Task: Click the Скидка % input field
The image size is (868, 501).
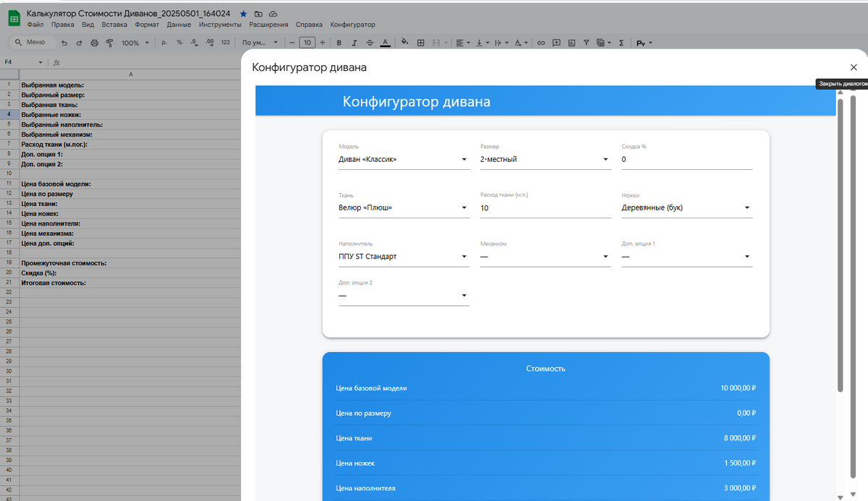Action: [687, 159]
